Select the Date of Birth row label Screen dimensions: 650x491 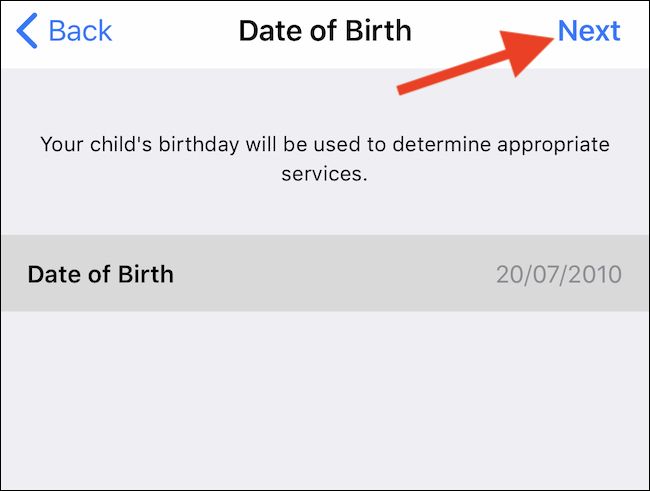pos(100,274)
